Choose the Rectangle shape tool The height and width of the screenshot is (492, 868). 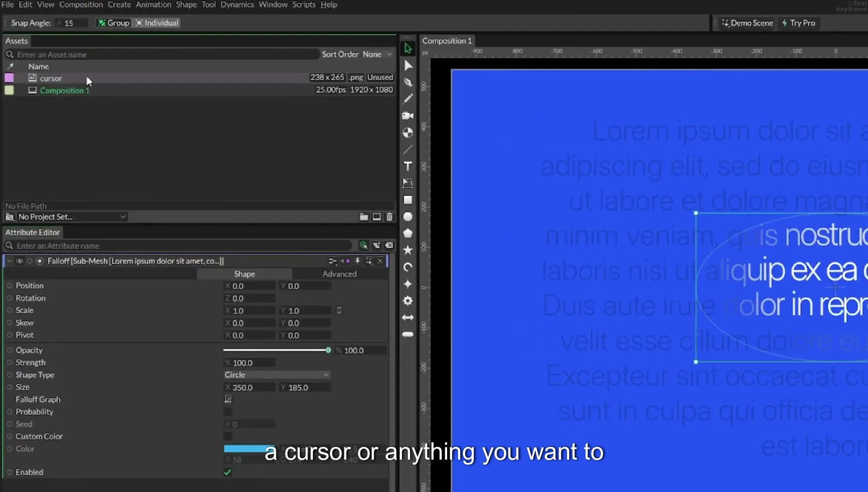[408, 200]
